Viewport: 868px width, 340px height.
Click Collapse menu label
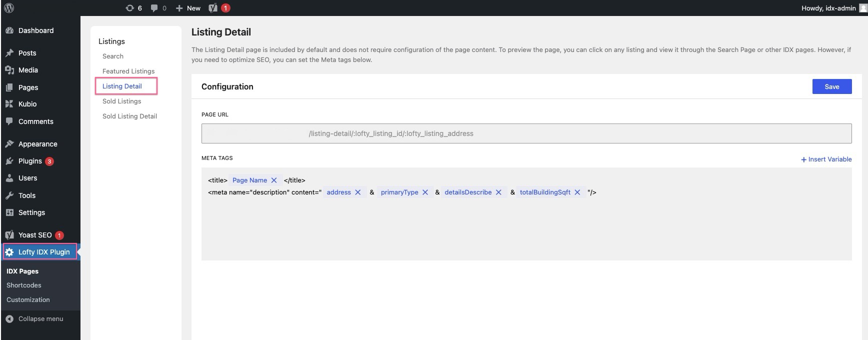(41, 319)
